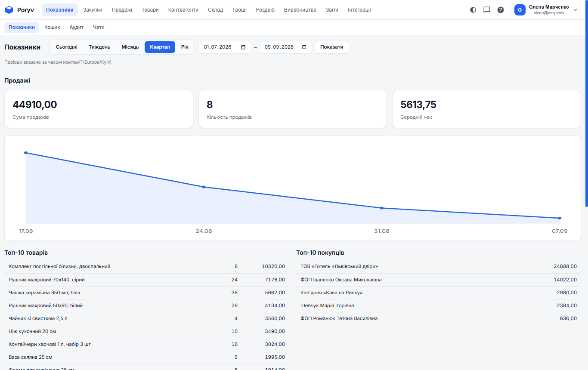
Task: Open the help question mark icon
Action: 501,10
